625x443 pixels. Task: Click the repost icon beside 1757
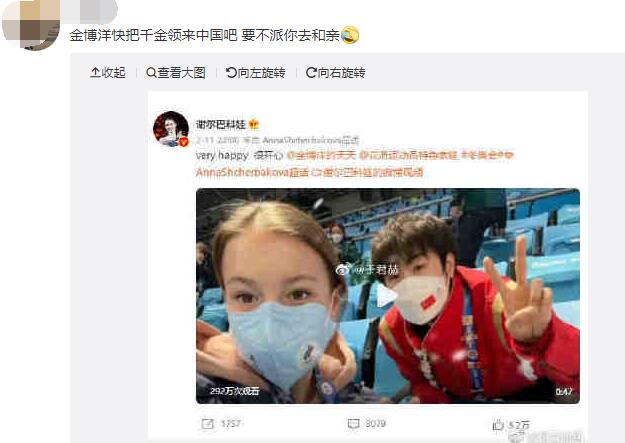pyautogui.click(x=208, y=423)
